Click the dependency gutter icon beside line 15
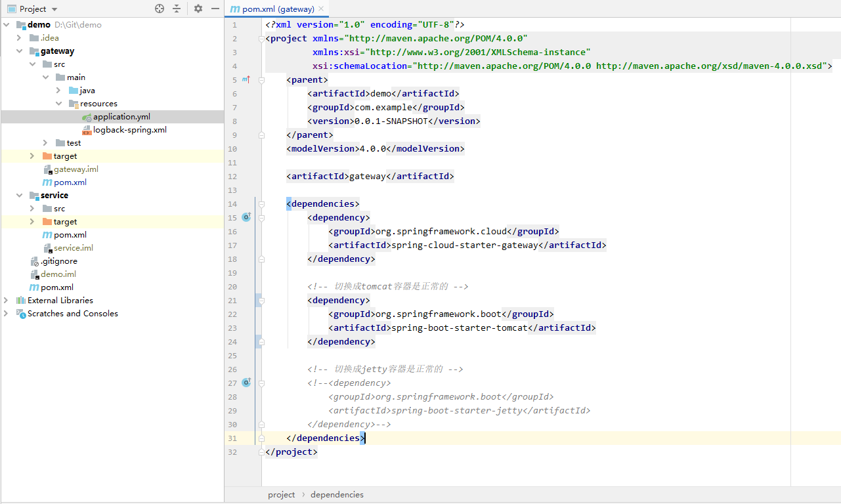Viewport: 841px width, 504px height. click(246, 217)
